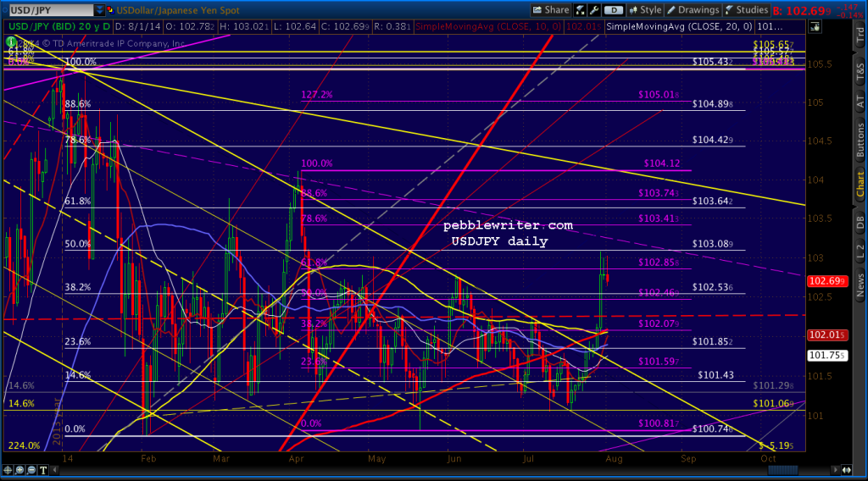Click the SimpleMovingAvg (CLOSE, 10, 0) label

click(487, 26)
